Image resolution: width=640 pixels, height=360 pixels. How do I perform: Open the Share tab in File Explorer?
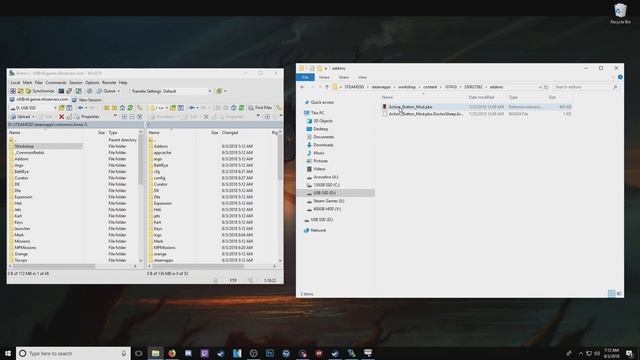(344, 77)
